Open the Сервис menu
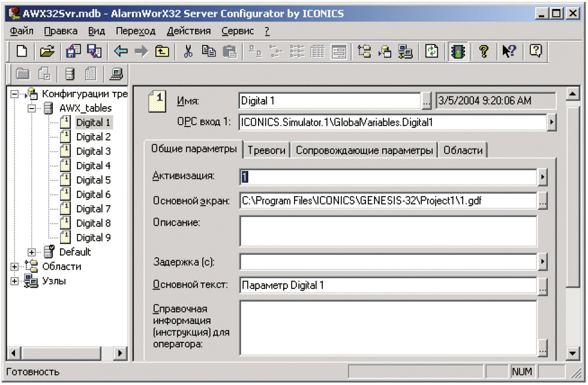The height and width of the screenshot is (385, 588). coord(238,31)
